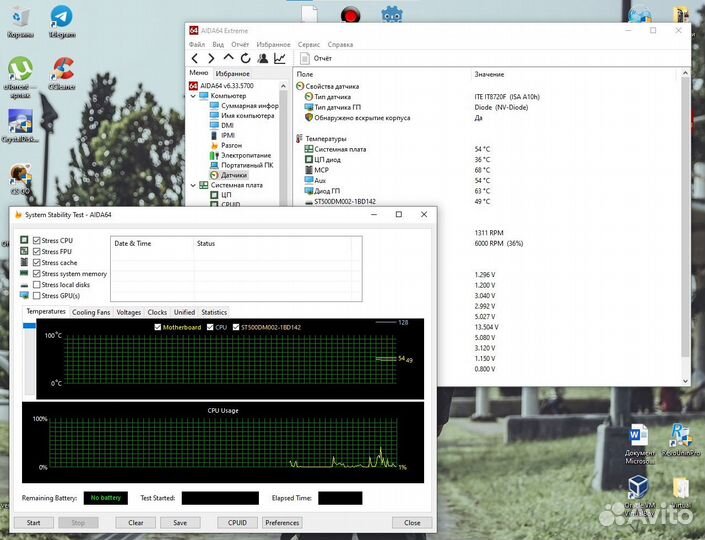Click the Close button in stability test
This screenshot has height=540, width=705.
coord(412,522)
